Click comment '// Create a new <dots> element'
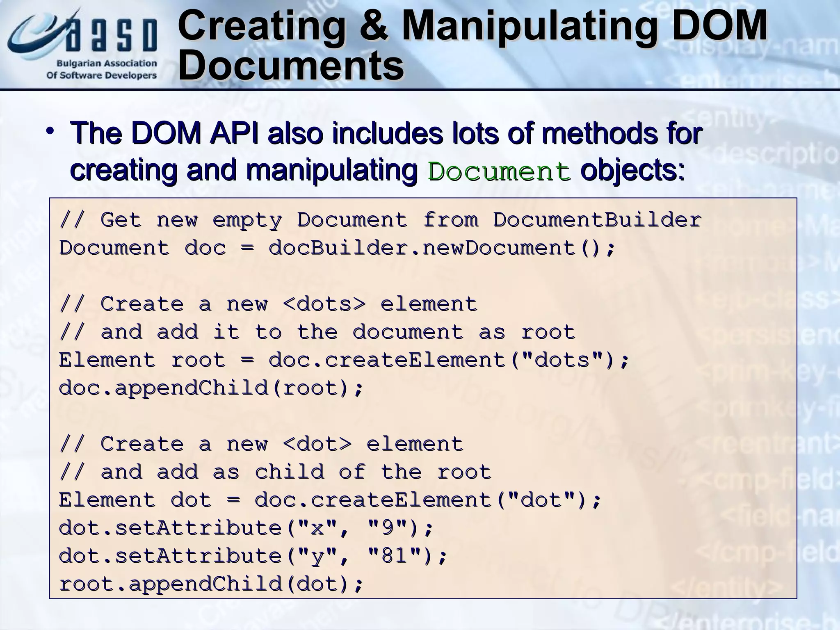The width and height of the screenshot is (840, 630). pyautogui.click(x=269, y=304)
